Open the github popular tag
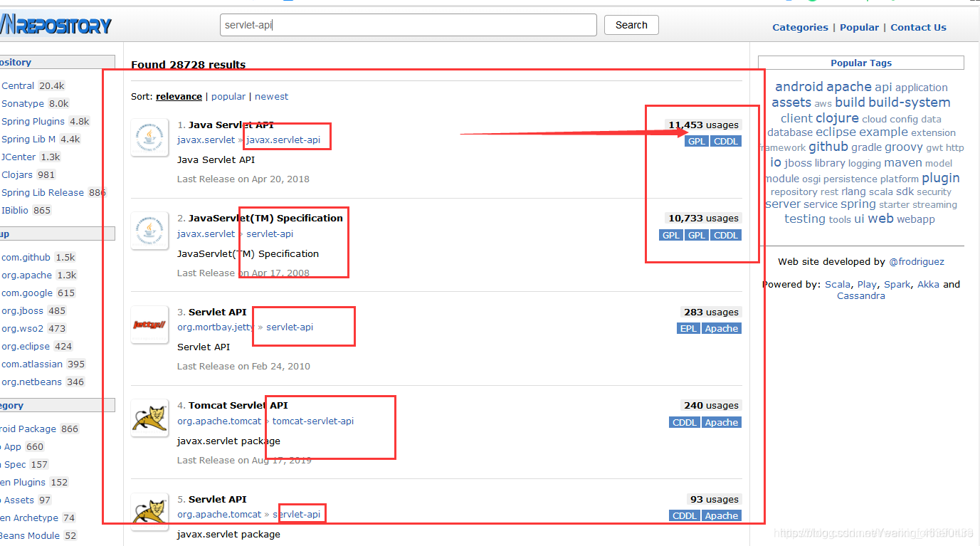Viewport: 980px width, 546px height. (828, 147)
